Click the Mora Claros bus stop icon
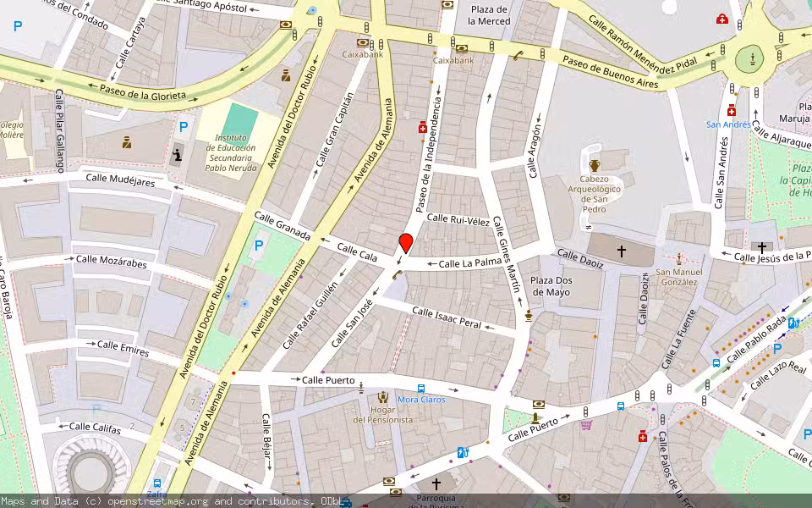The image size is (812, 508). point(421,389)
